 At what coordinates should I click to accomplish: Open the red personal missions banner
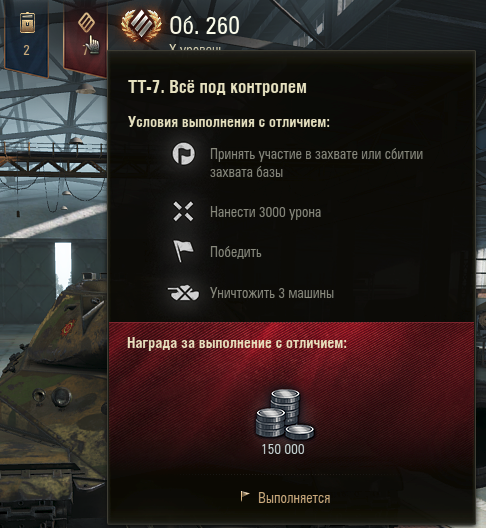point(86,37)
